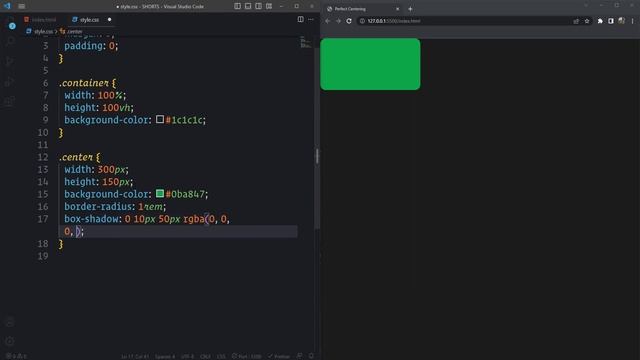Toggle the browser side panel icon
Screen dimensions: 640x360
(611, 21)
